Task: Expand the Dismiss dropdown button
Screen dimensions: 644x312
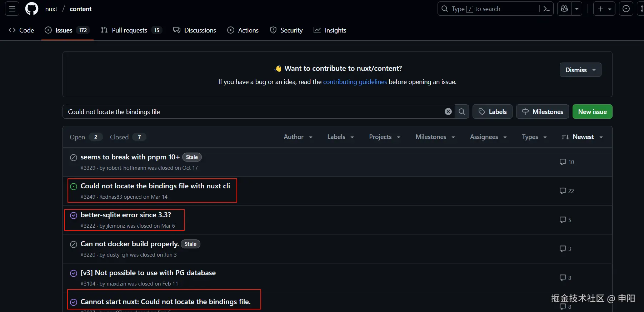Action: pyautogui.click(x=580, y=70)
